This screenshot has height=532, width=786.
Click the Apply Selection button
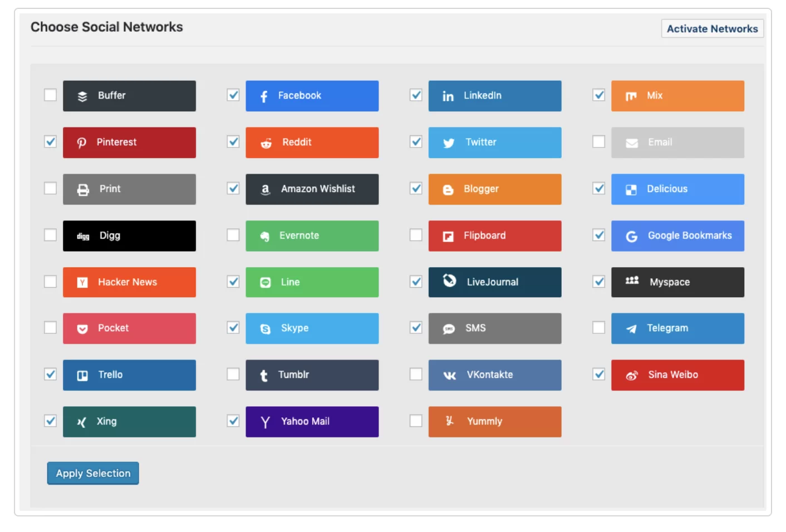[x=93, y=474]
